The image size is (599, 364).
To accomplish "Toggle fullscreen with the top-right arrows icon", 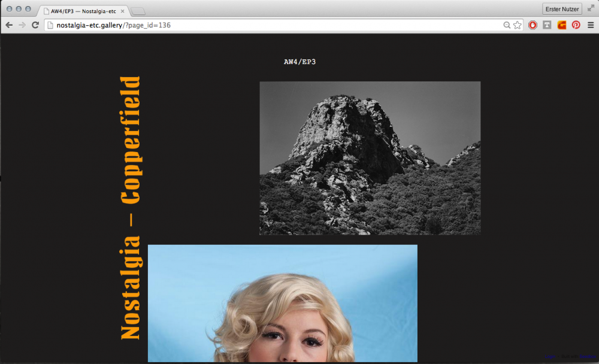I will coord(591,8).
